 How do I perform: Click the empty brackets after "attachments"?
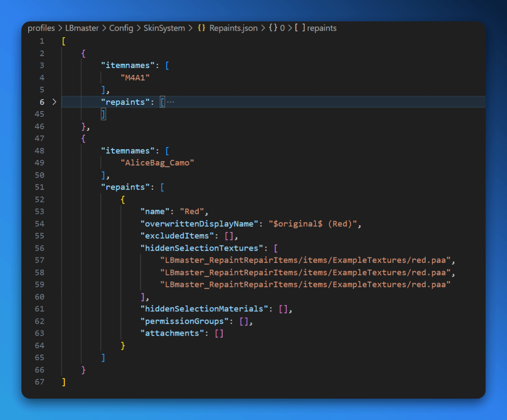click(x=219, y=333)
